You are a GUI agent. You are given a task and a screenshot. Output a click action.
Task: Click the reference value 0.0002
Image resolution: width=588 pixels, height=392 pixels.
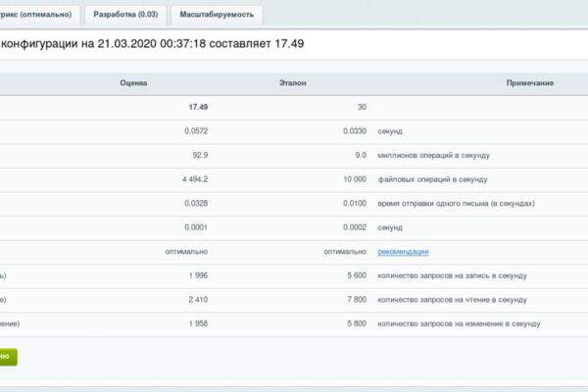(355, 227)
